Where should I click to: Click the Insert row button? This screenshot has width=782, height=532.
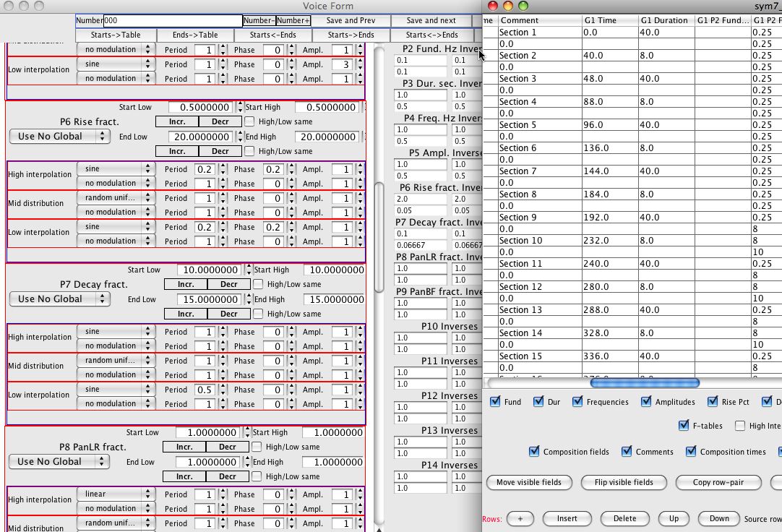(567, 518)
